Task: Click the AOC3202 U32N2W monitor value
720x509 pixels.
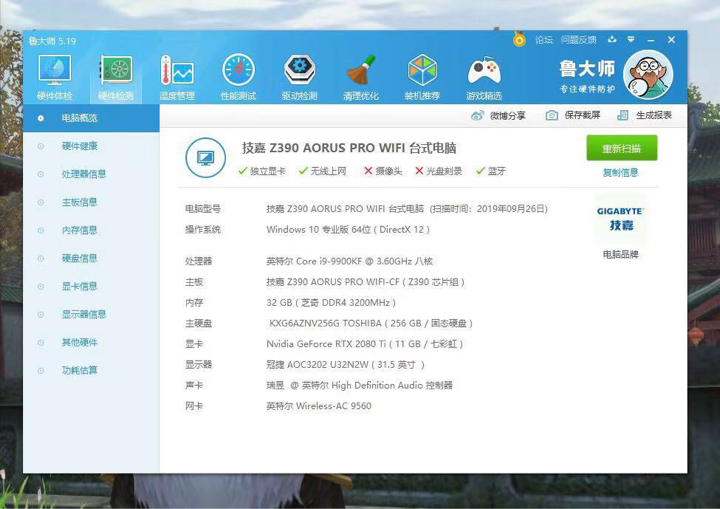Action: tap(345, 365)
